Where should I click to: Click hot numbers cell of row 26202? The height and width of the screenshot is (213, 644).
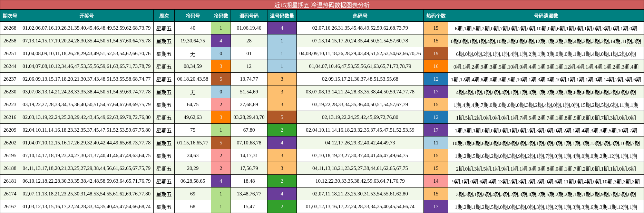pos(360,143)
